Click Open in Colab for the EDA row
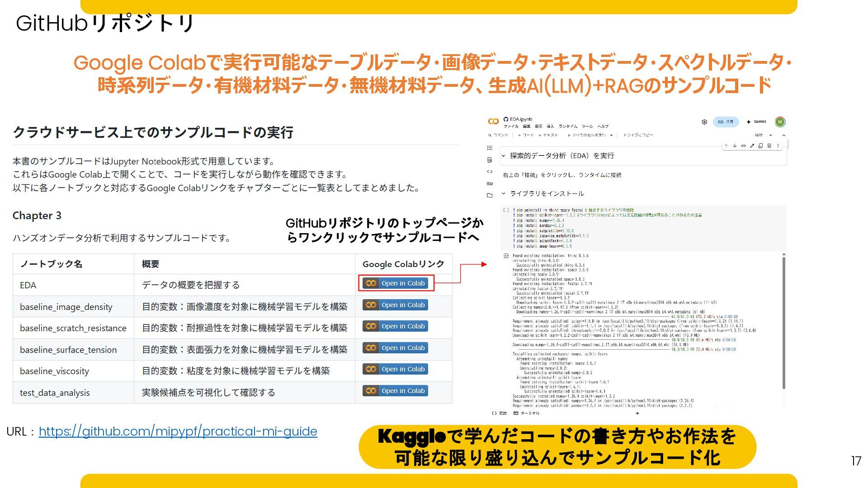The image size is (868, 488). (x=395, y=283)
